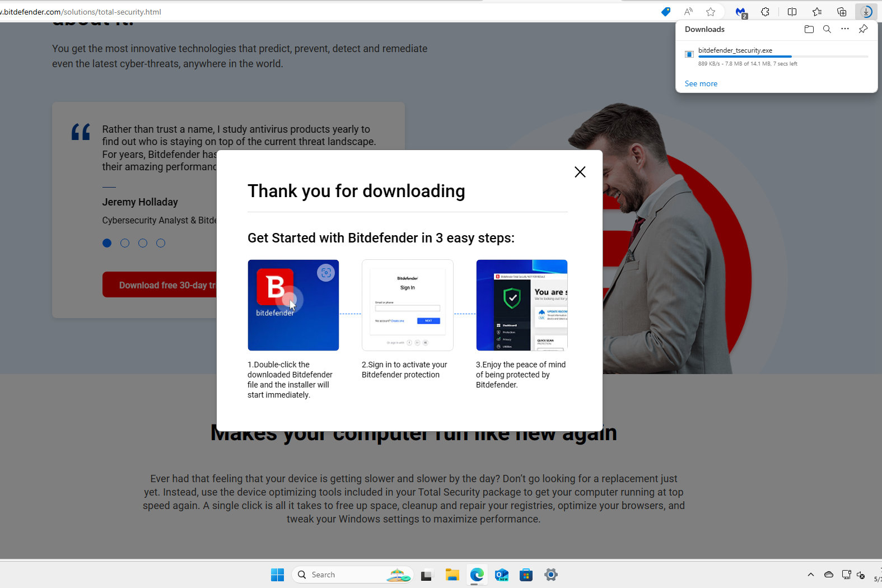The height and width of the screenshot is (588, 882).
Task: Click Download free 30-day trial button
Action: tap(160, 285)
